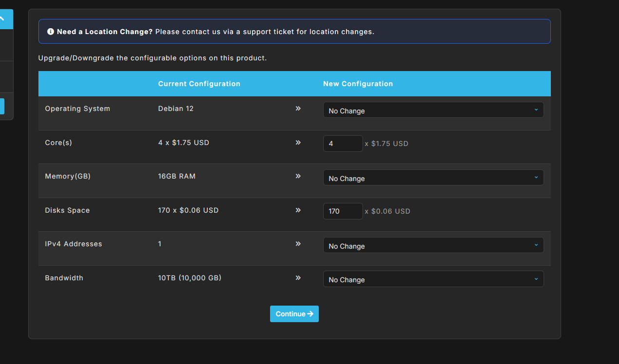Expand the Memory(GB) No Change dropdown

(x=433, y=178)
